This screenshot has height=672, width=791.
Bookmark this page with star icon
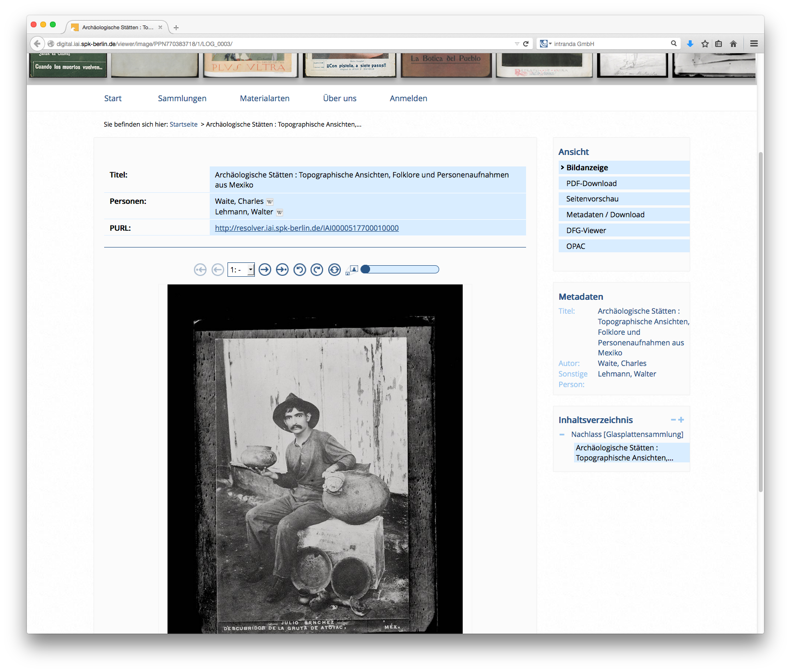pyautogui.click(x=705, y=44)
